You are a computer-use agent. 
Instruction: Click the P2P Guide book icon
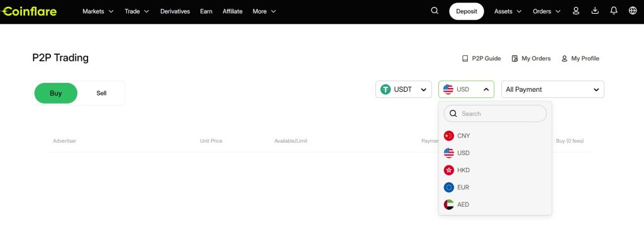coord(465,58)
